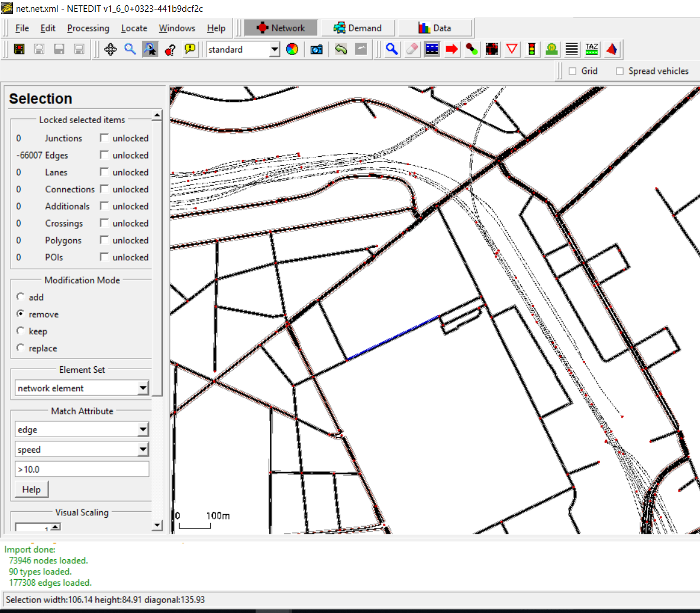Toggle Junctions unlocked checkbox
The width and height of the screenshot is (700, 613).
(x=104, y=138)
